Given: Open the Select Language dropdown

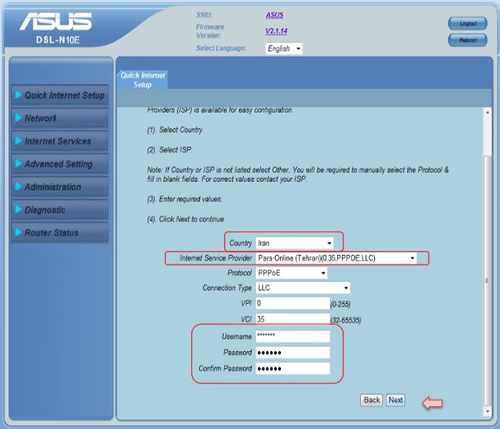Looking at the screenshot, I should (x=284, y=49).
